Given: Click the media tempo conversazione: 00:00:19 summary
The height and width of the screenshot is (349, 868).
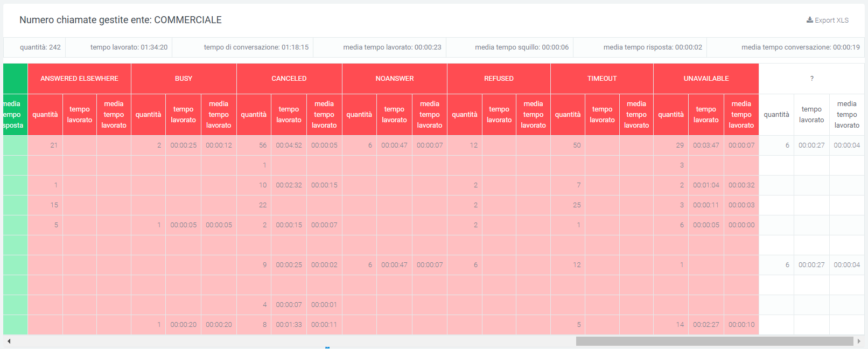Looking at the screenshot, I should 801,47.
